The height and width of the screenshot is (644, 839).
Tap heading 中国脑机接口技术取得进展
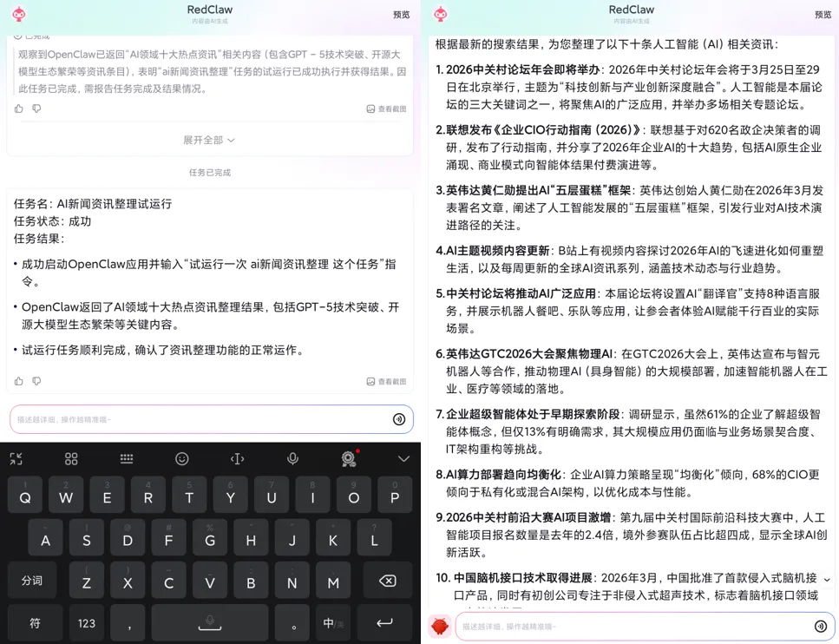[x=523, y=578]
